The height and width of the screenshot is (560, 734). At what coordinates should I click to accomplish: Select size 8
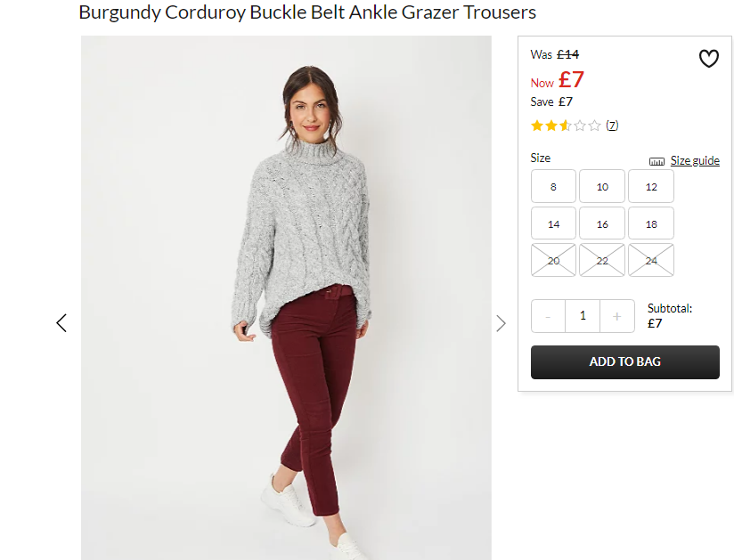553,186
